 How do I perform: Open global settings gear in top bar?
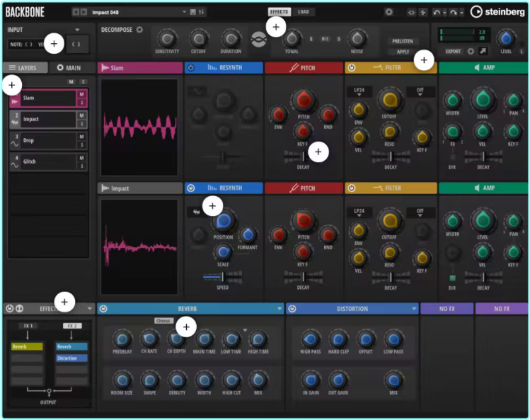point(389,12)
